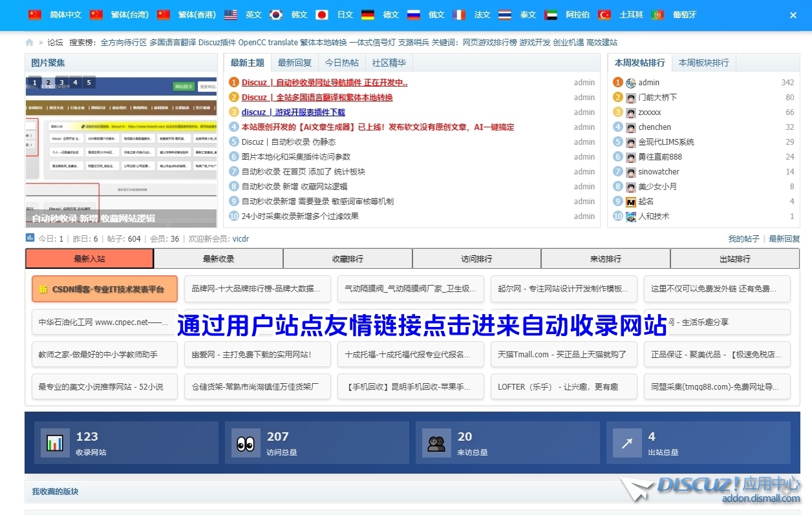Click the chart icon for 收录网站
812x515 pixels.
[54, 443]
